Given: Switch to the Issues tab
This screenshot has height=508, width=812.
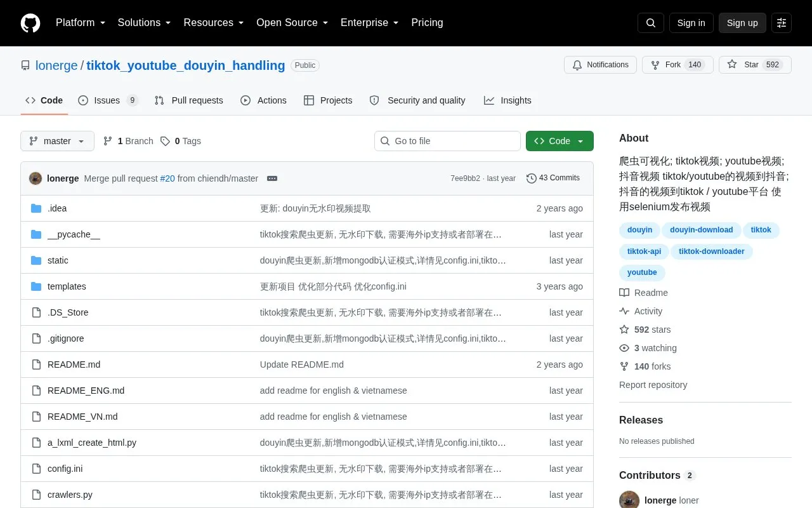Looking at the screenshot, I should point(108,100).
